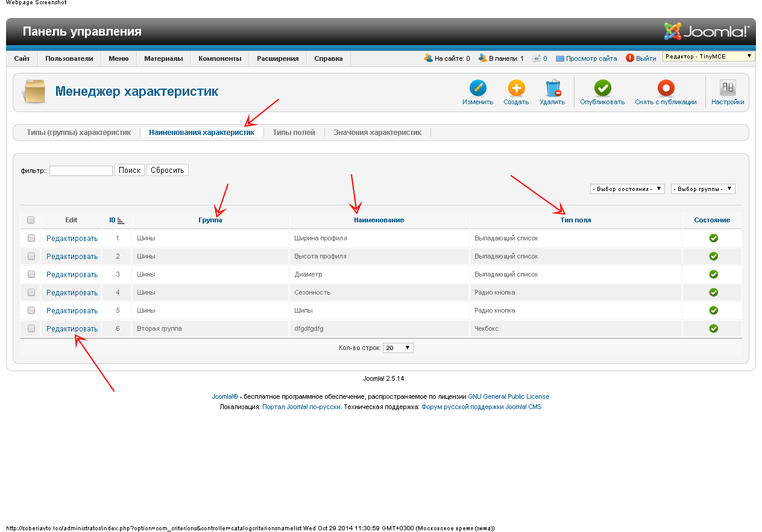Open the Значения характеристик tab
This screenshot has width=762, height=532.
pyautogui.click(x=377, y=132)
